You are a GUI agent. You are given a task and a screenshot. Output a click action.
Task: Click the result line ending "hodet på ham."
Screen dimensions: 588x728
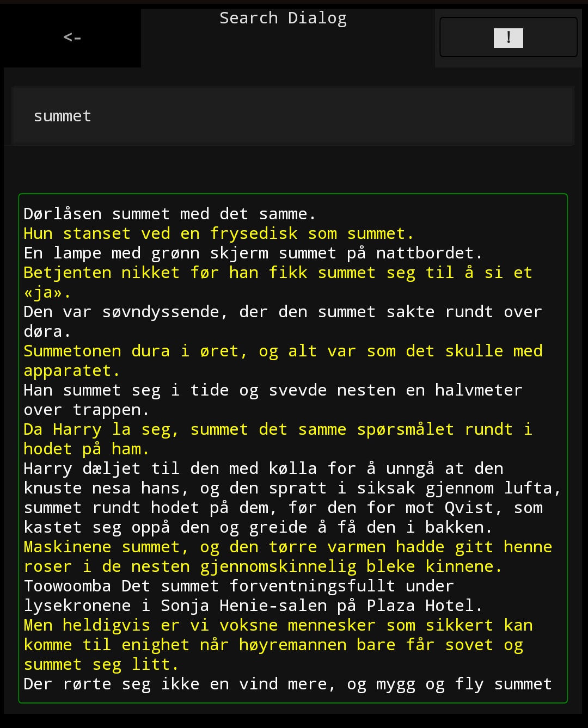click(x=86, y=449)
